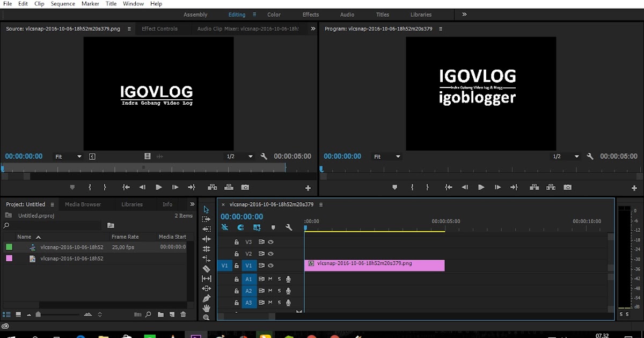Toggle Snap in the timeline
The height and width of the screenshot is (338, 644).
tap(240, 227)
